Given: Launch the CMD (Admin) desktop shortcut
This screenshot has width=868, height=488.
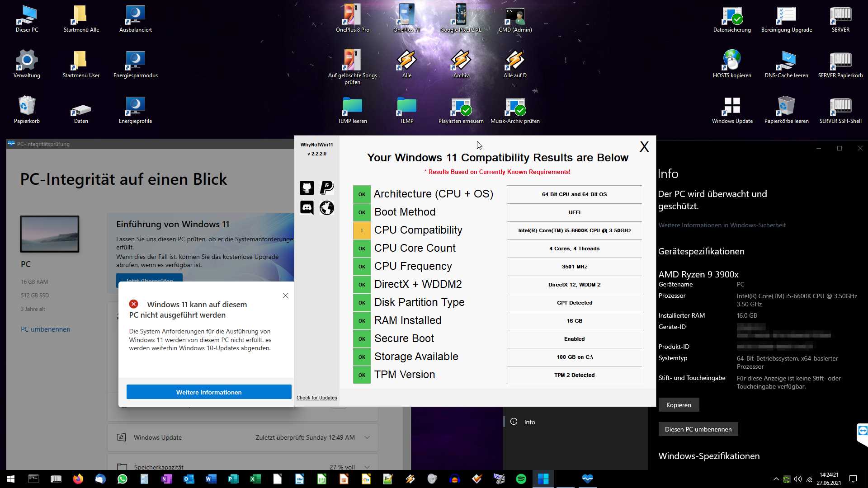Looking at the screenshot, I should (515, 19).
